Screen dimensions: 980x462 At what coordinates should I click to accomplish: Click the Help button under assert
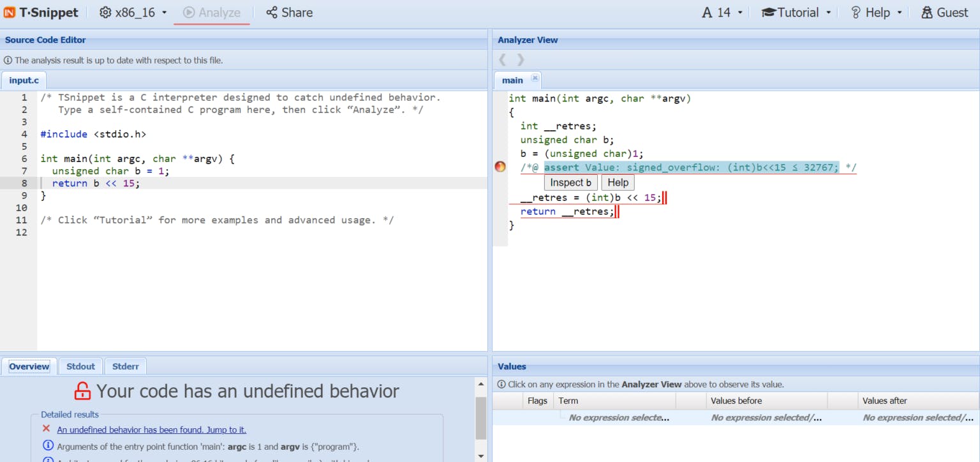(618, 183)
